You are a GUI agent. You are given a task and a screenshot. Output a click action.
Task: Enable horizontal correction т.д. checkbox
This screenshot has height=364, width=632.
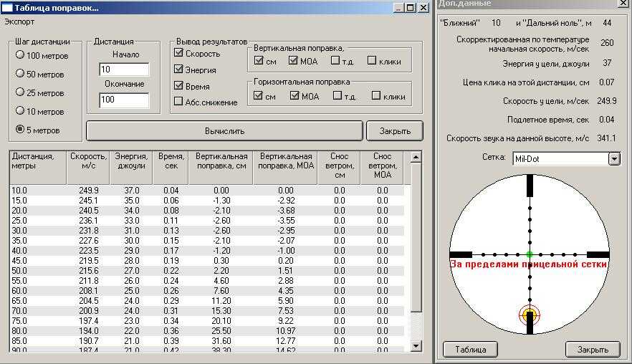click(x=337, y=95)
